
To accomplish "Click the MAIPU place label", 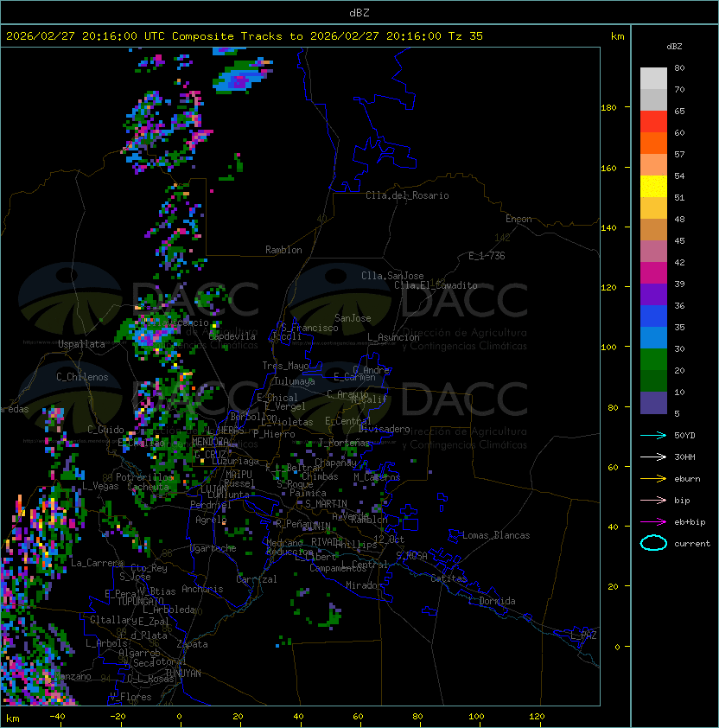I will click(239, 475).
